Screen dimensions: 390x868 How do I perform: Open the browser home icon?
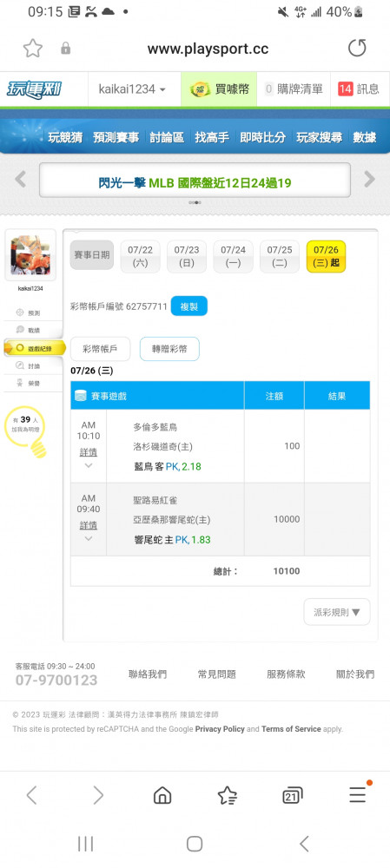162,795
